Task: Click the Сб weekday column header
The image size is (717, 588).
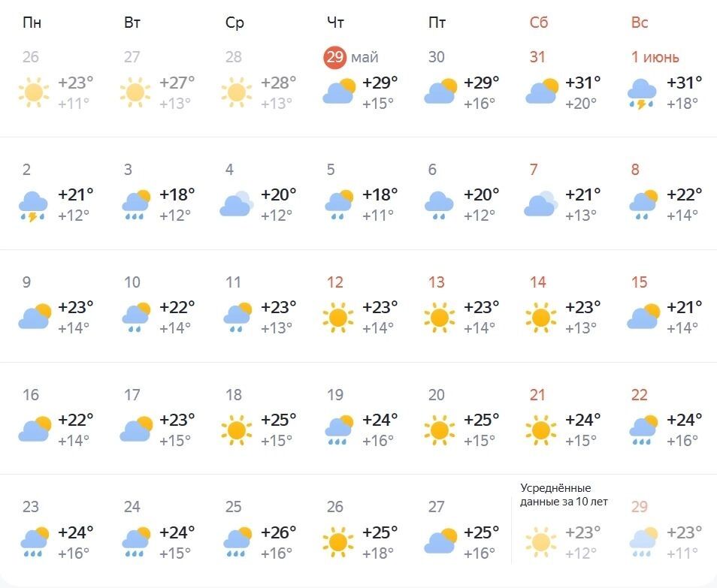Action: [539, 23]
